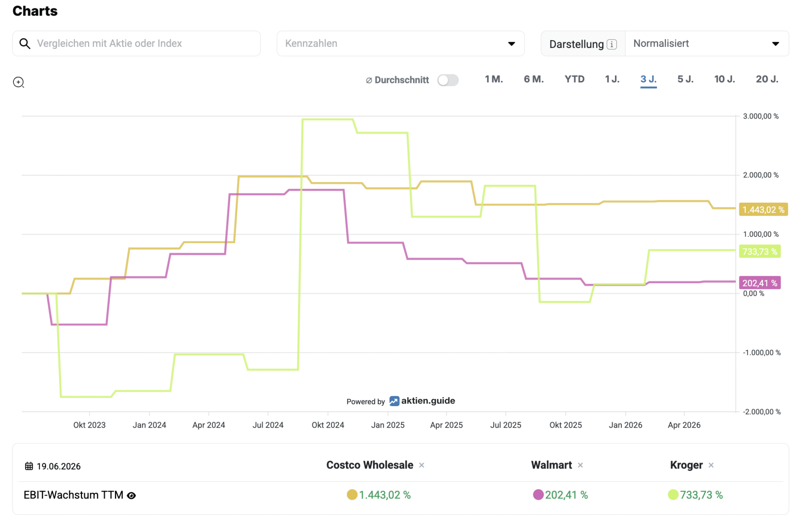
Task: Click the Costco Wholesale column header
Action: click(x=370, y=465)
